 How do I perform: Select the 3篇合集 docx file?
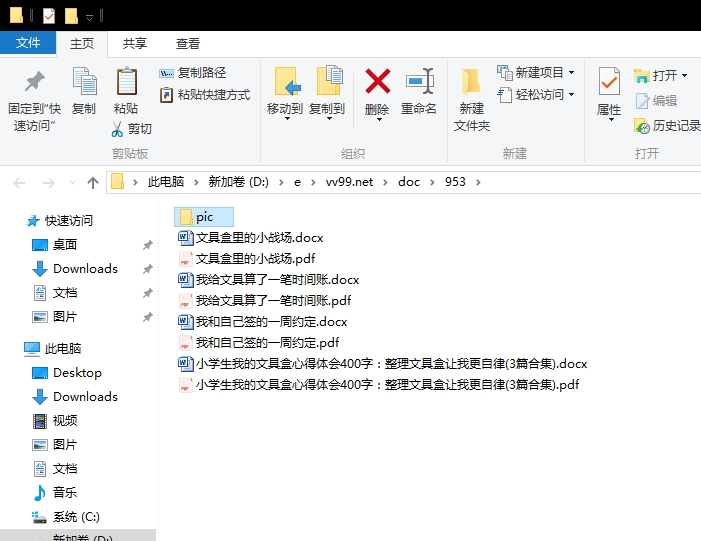383,363
